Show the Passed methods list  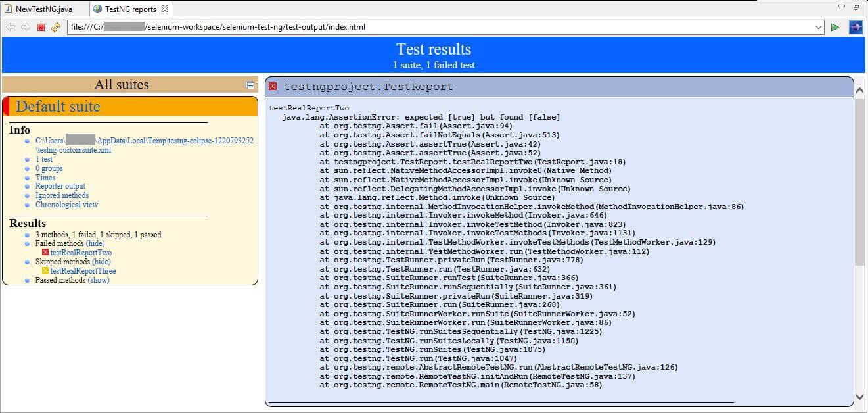click(x=99, y=280)
